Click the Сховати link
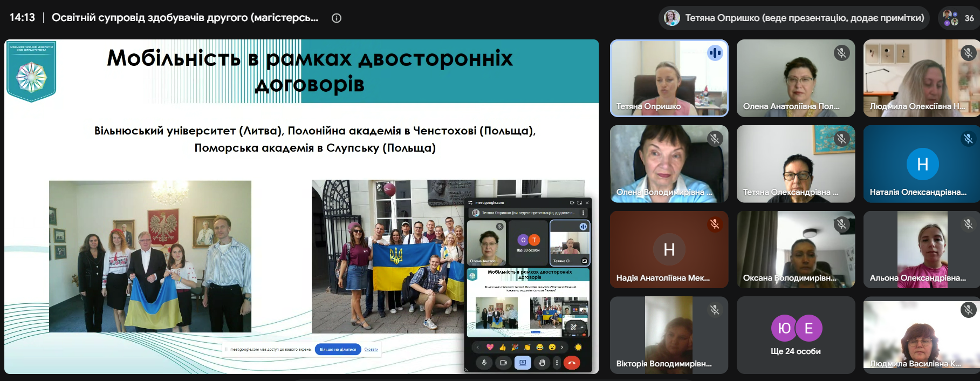Image resolution: width=980 pixels, height=381 pixels. pos(371,349)
